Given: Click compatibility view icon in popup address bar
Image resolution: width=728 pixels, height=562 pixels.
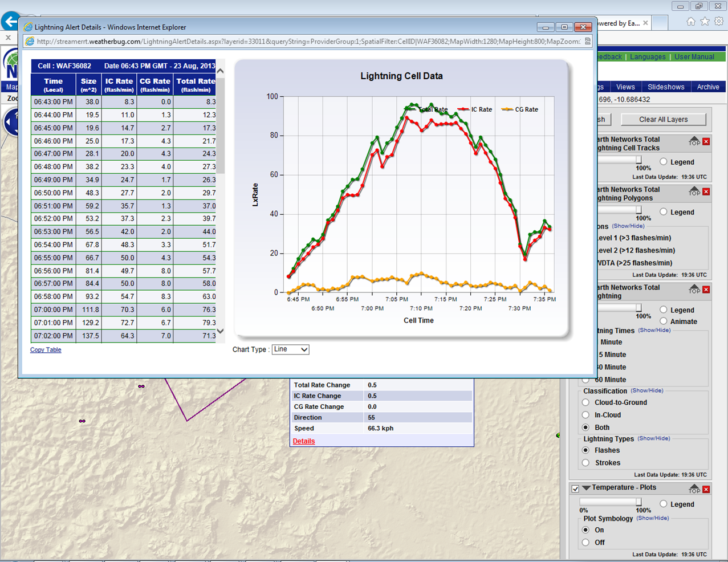Looking at the screenshot, I should (x=588, y=42).
